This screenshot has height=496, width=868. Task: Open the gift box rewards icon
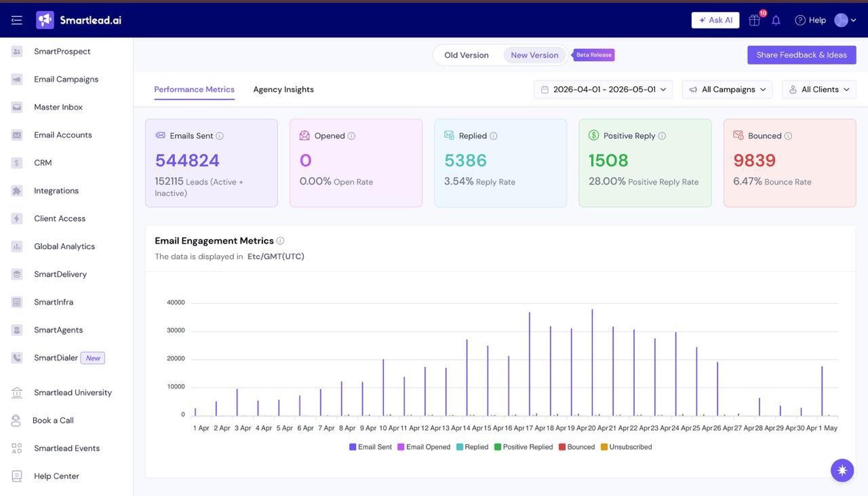(x=754, y=20)
